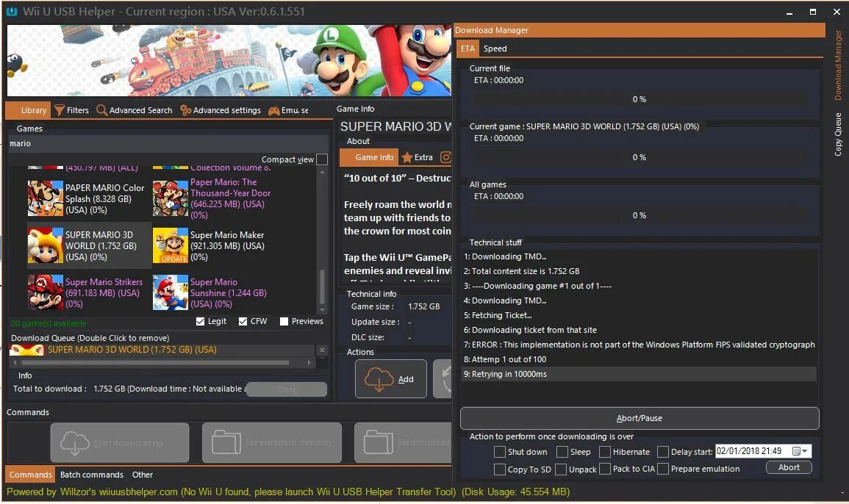The width and height of the screenshot is (849, 504).
Task: Click the games list scrollbar thumb
Action: tap(322, 287)
